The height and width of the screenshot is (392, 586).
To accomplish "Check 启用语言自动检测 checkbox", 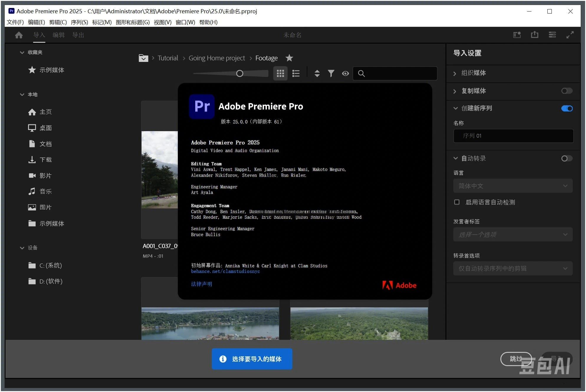I will (x=457, y=202).
